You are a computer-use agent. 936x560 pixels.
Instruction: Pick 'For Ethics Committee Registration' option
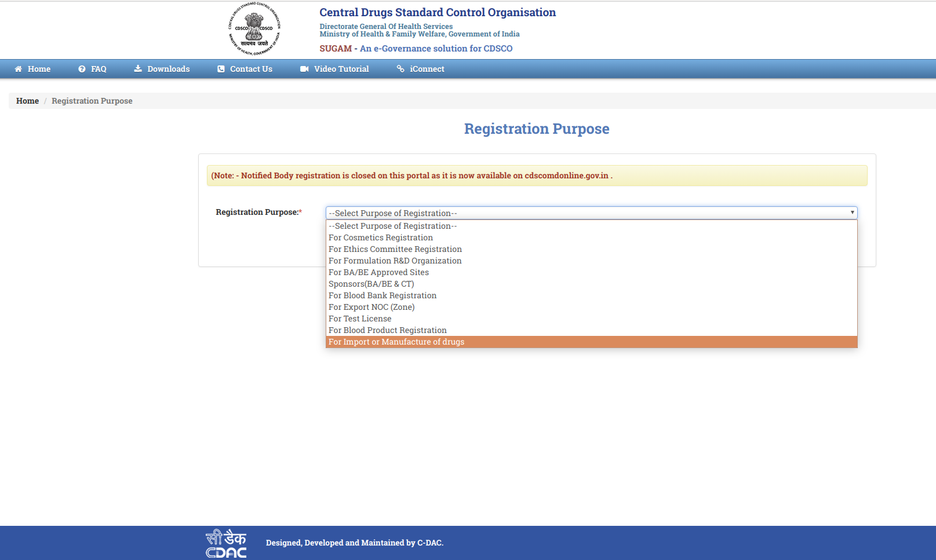point(395,249)
